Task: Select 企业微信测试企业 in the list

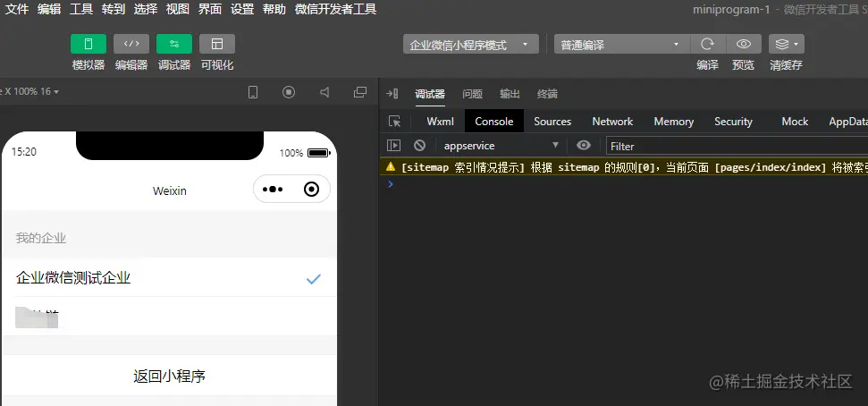Action: coord(169,277)
